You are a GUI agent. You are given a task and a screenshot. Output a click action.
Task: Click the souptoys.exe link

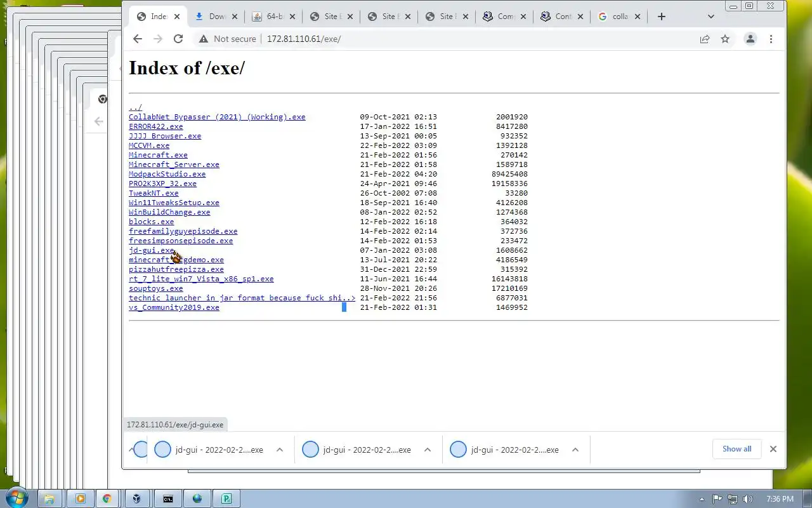pyautogui.click(x=155, y=288)
